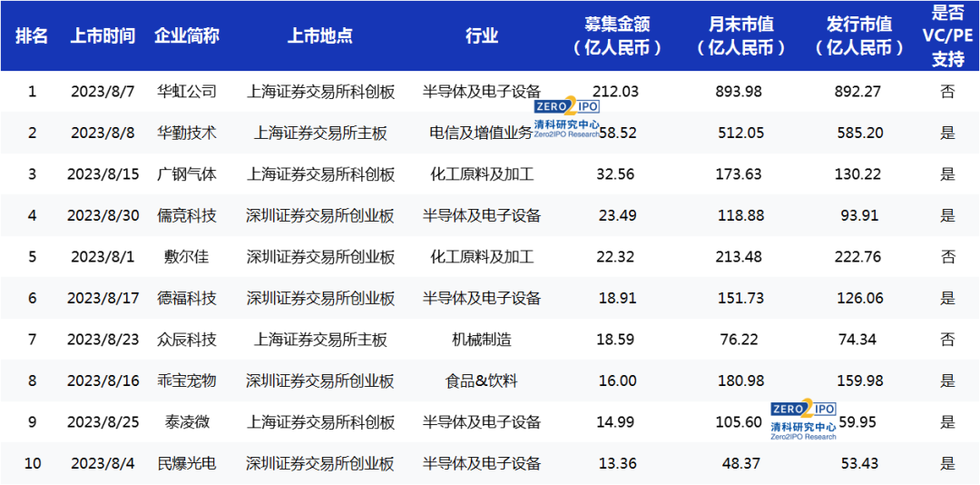This screenshot has height=485, width=980.
Task: Select issue market value 130.22
Action: tap(859, 174)
